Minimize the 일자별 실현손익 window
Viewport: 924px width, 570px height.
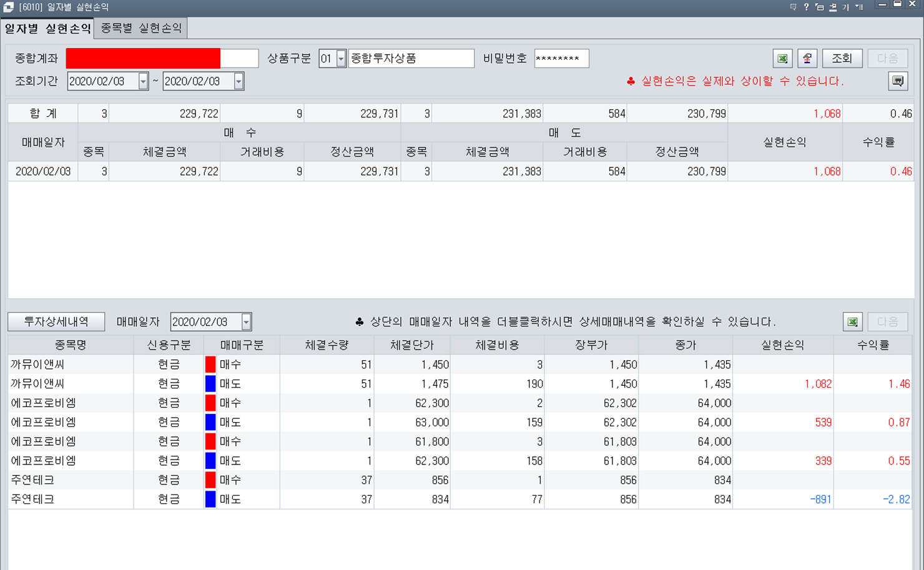(x=882, y=5)
